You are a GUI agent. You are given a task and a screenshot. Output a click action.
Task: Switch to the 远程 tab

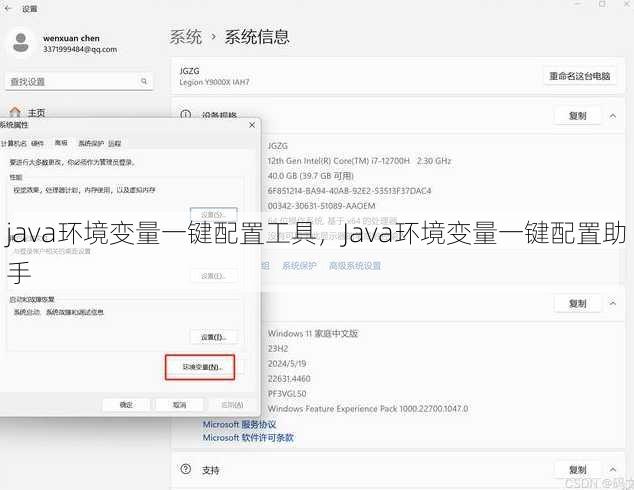(114, 144)
